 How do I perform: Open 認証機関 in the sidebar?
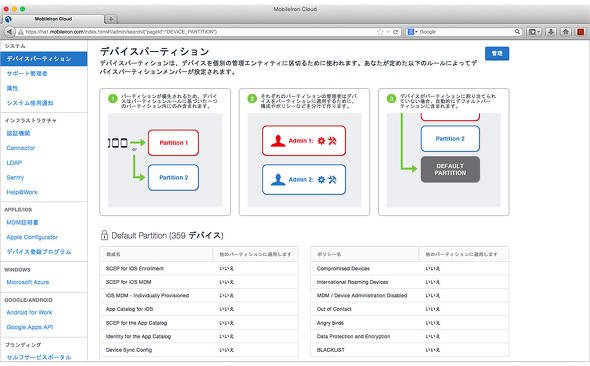[x=18, y=133]
